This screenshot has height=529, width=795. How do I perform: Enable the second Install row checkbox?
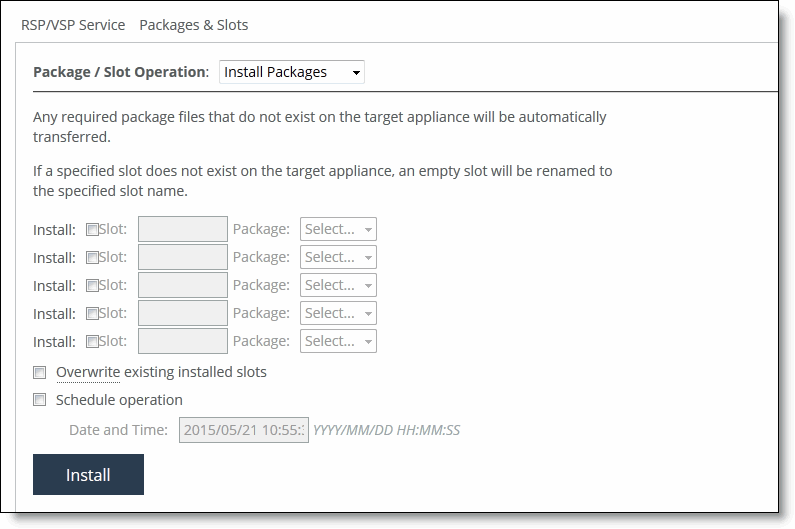[92, 257]
